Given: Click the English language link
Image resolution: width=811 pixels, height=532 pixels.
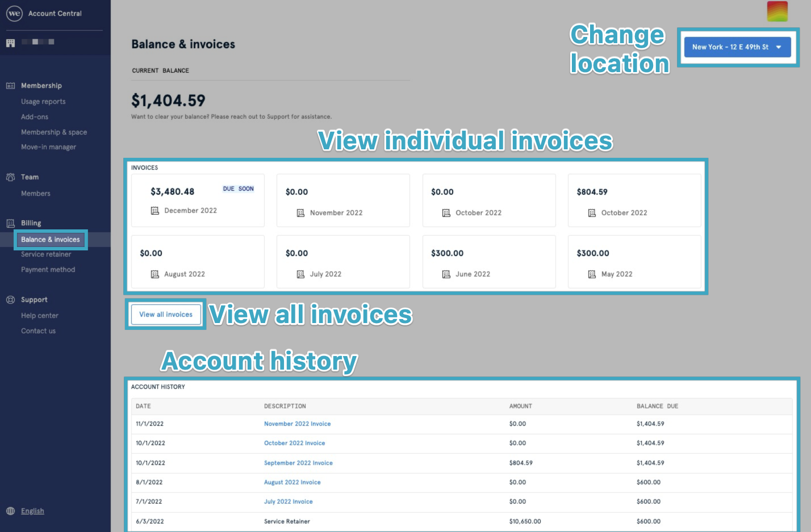Looking at the screenshot, I should [x=32, y=510].
